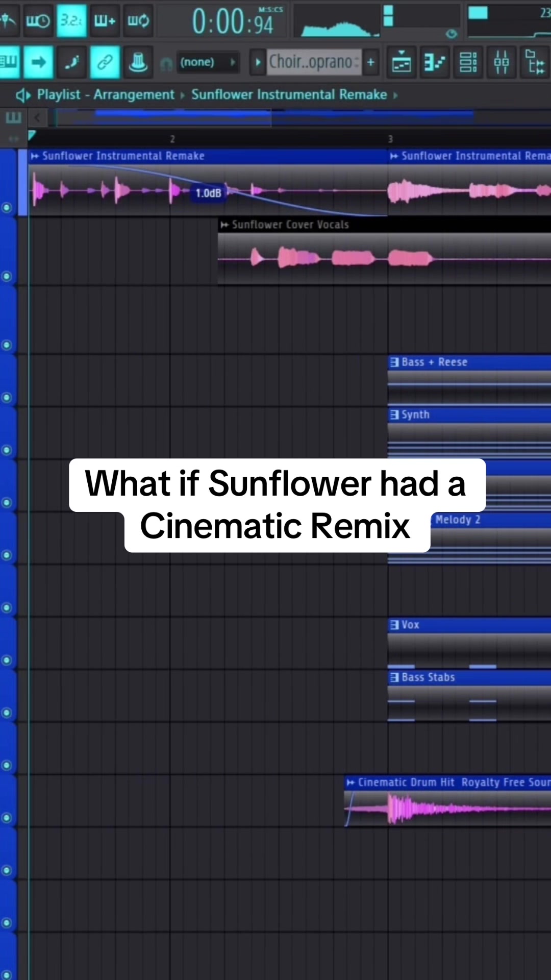Open Cinematic Drum Hit clip menu icon
Screen dimensions: 551x980
click(x=350, y=782)
